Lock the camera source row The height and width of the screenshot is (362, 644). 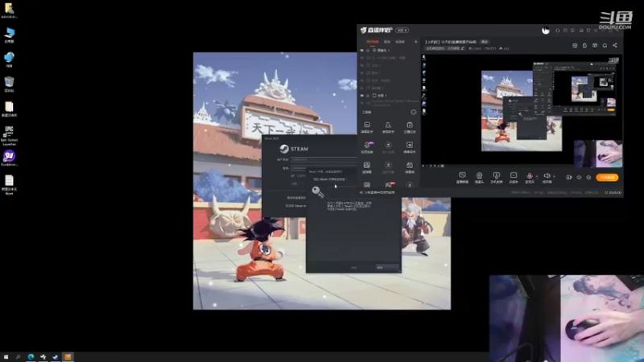click(368, 50)
